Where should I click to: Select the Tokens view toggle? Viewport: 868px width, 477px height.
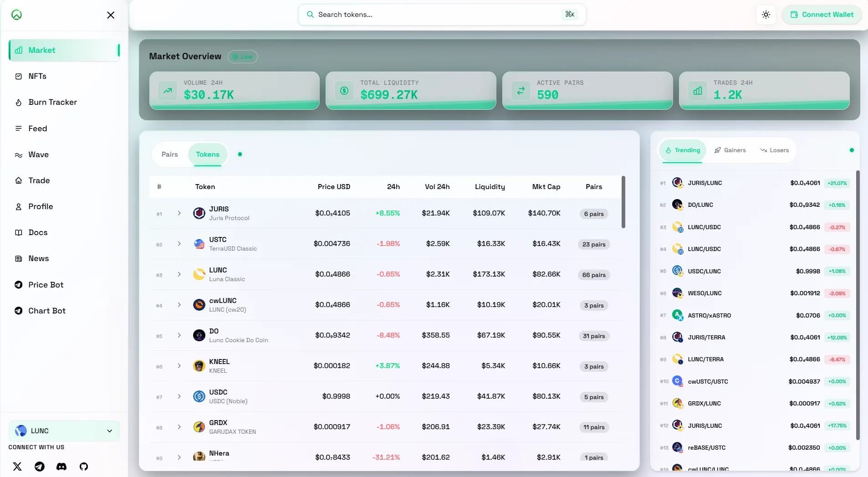click(x=208, y=154)
